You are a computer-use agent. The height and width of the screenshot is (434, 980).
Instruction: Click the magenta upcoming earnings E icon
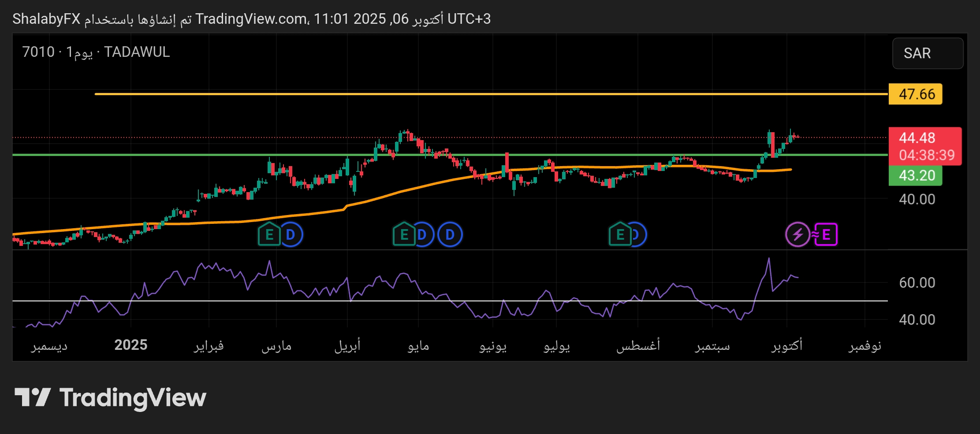point(826,234)
